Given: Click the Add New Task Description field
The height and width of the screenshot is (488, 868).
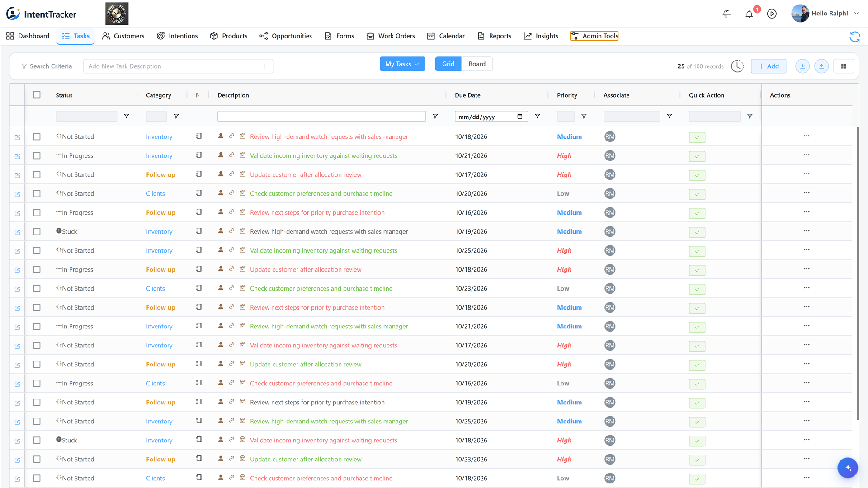Looking at the screenshot, I should coord(178,66).
